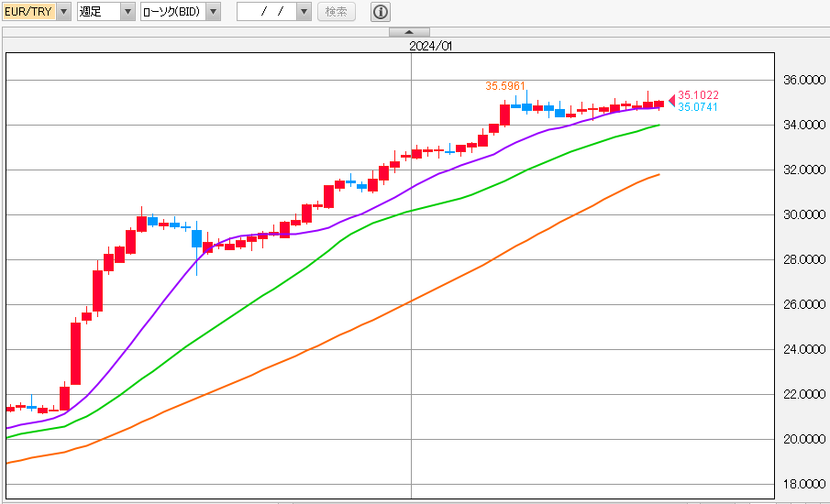Image resolution: width=830 pixels, height=504 pixels.
Task: Click the 32.0000 price axis label
Action: (x=804, y=170)
